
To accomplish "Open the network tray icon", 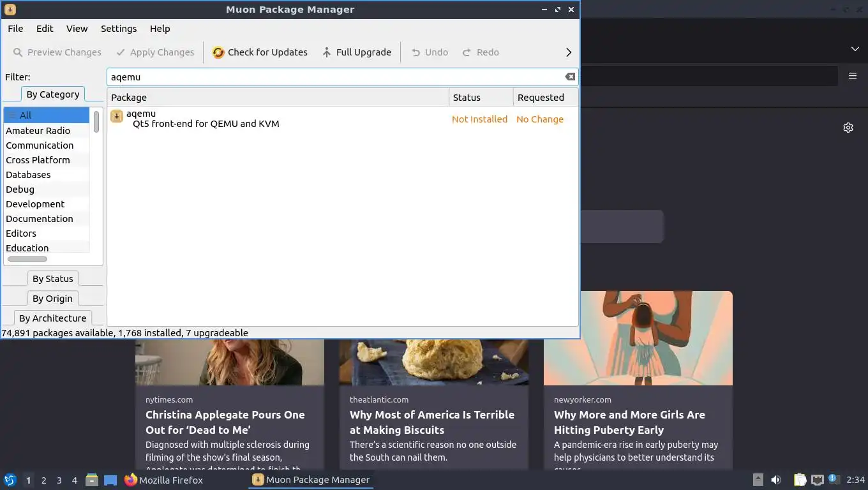I will [x=817, y=480].
